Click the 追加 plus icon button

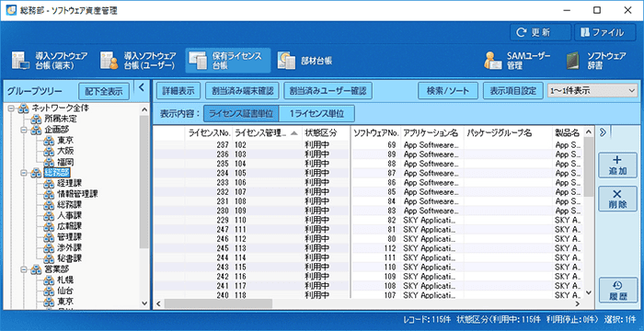617,165
